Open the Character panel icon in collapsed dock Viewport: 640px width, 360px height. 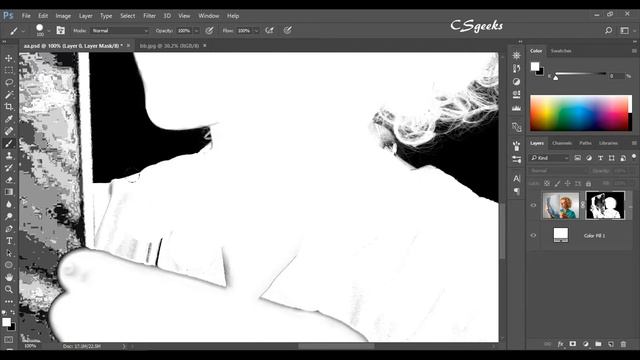click(516, 178)
